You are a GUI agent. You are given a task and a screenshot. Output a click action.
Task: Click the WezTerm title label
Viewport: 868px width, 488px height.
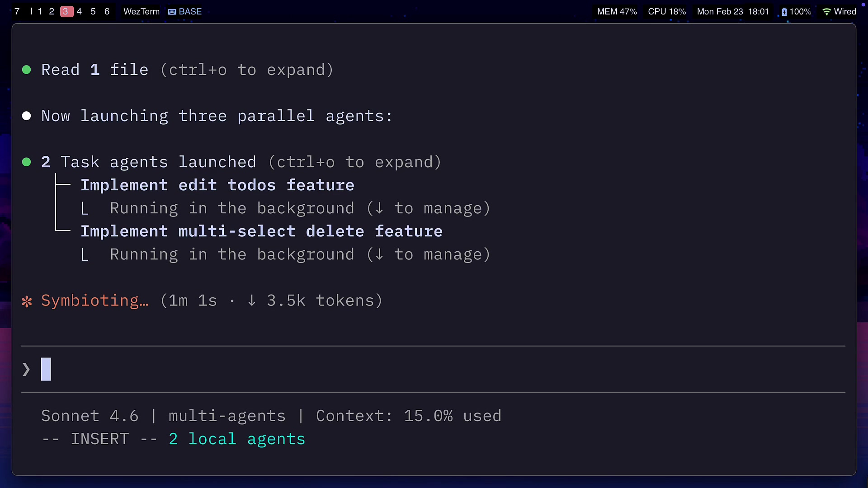141,12
